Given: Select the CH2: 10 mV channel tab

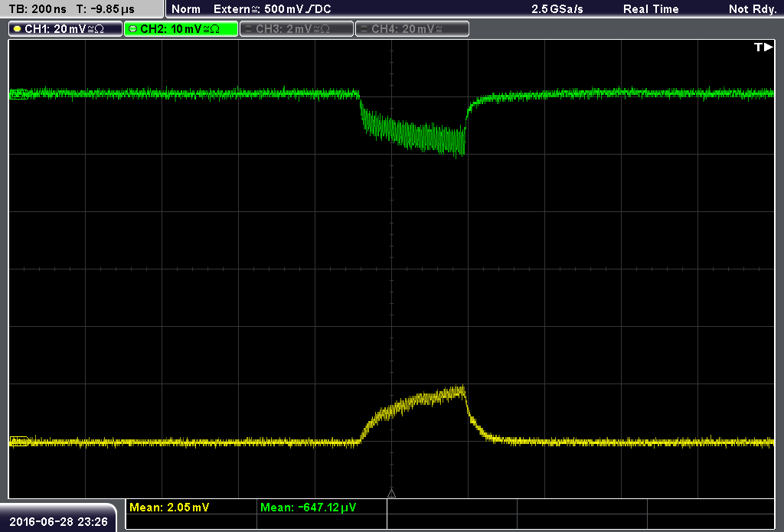Looking at the screenshot, I should [x=181, y=29].
